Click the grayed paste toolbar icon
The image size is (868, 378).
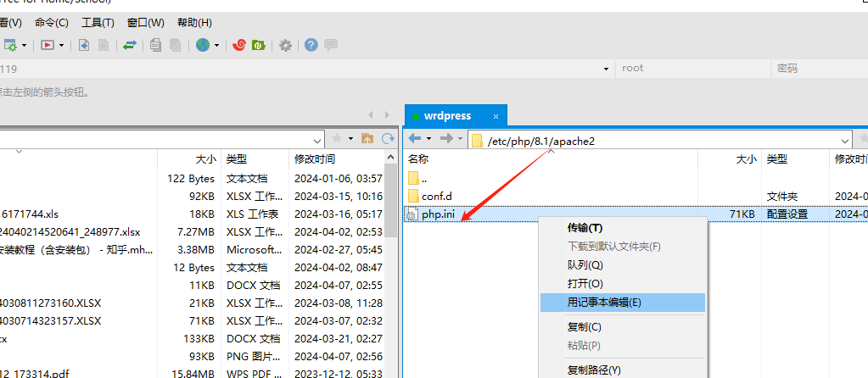pos(175,45)
